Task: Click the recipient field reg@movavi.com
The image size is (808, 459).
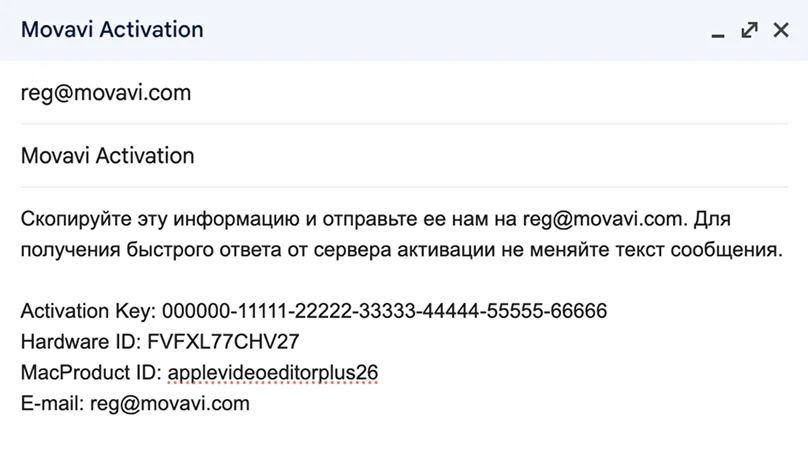Action: point(105,93)
